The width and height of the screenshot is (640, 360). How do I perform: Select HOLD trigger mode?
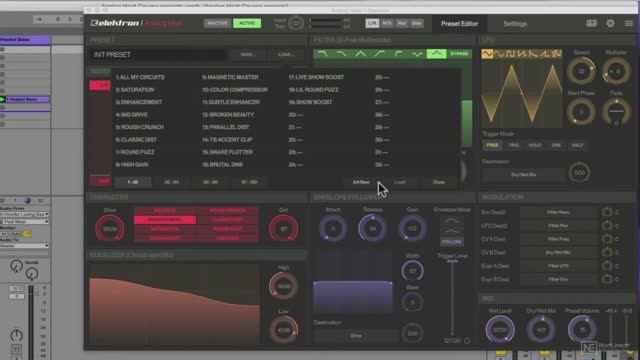(535, 145)
